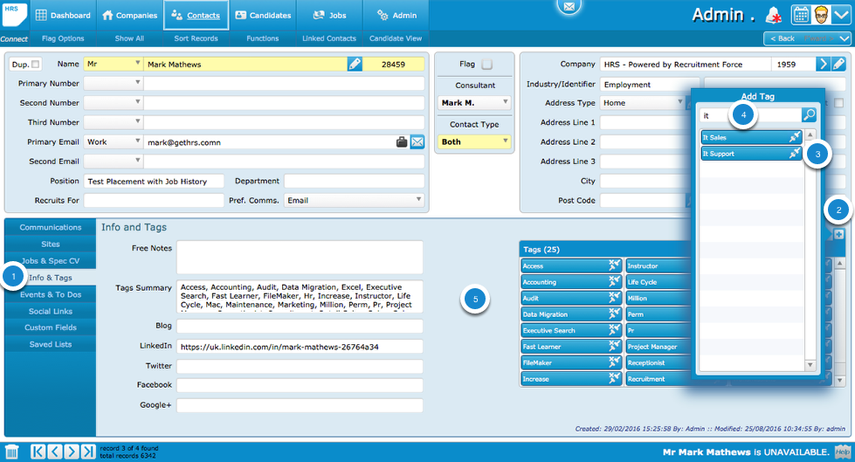Open Consultant dropdown showing Mark M.
Screen dimensions: 855x462
pos(474,103)
